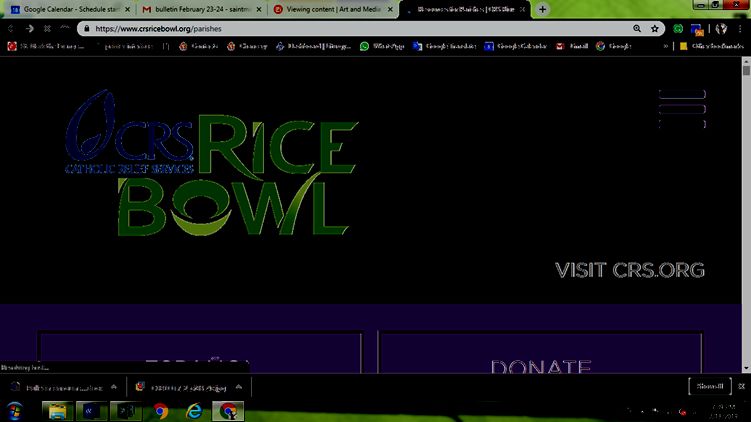Expand options for the second downloaded file
The height and width of the screenshot is (422, 751).
tap(239, 387)
